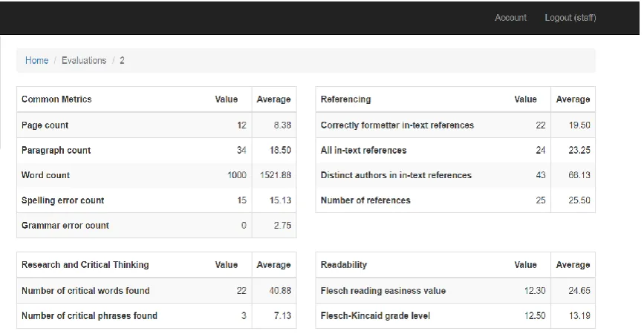The height and width of the screenshot is (334, 644).
Task: Click Average column header in Readability table
Action: pos(573,265)
